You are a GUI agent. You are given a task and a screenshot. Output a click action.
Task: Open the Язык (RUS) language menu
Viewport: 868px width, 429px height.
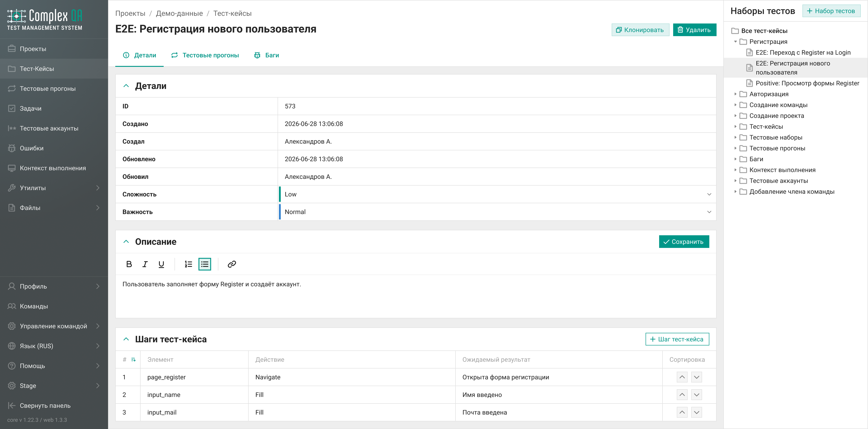coord(54,346)
